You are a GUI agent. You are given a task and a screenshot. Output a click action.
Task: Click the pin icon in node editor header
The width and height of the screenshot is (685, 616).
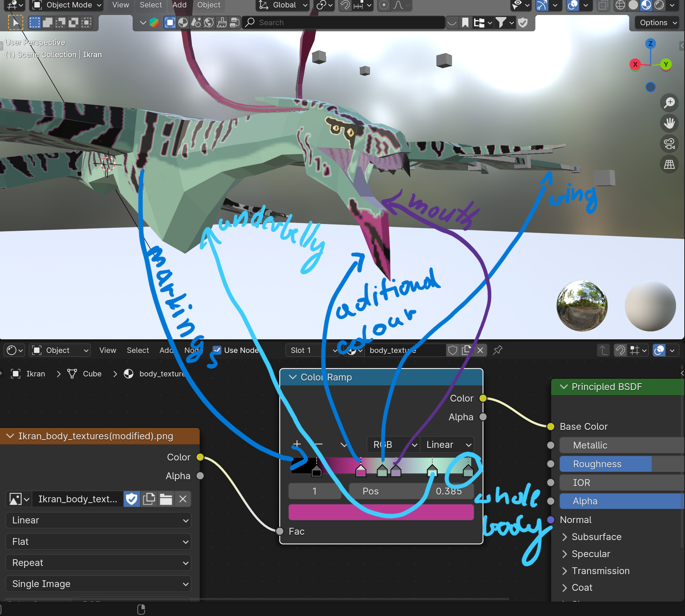[x=497, y=350]
